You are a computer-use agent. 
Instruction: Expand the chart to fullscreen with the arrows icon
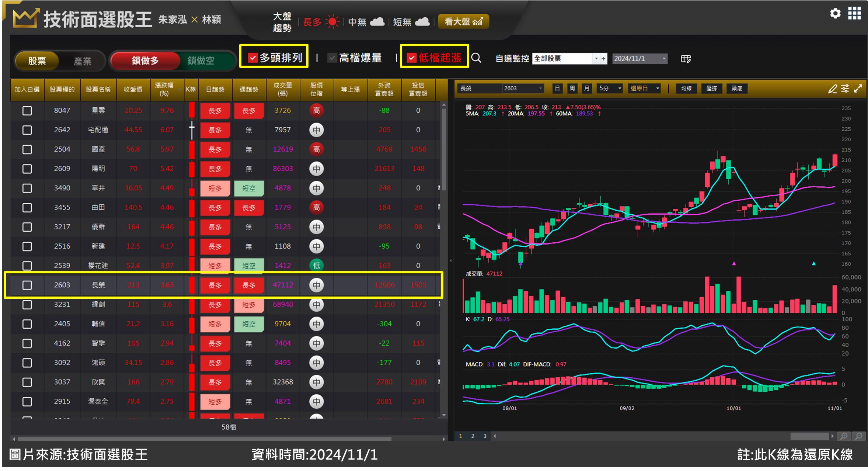[859, 89]
